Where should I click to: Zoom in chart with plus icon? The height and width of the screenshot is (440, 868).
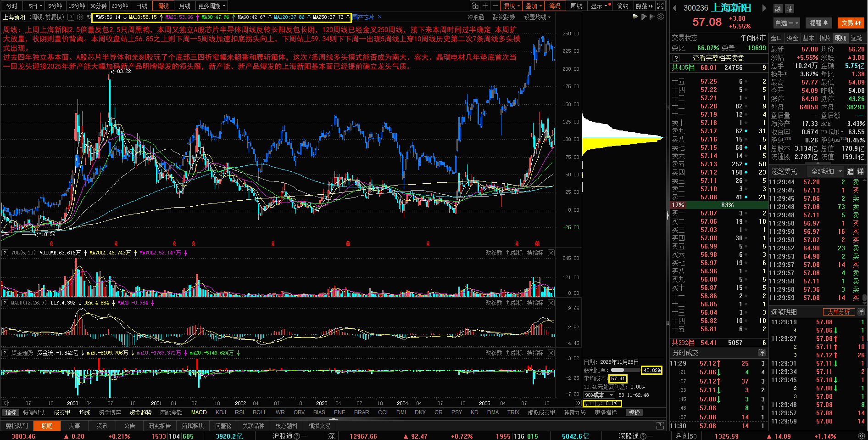[x=485, y=6]
